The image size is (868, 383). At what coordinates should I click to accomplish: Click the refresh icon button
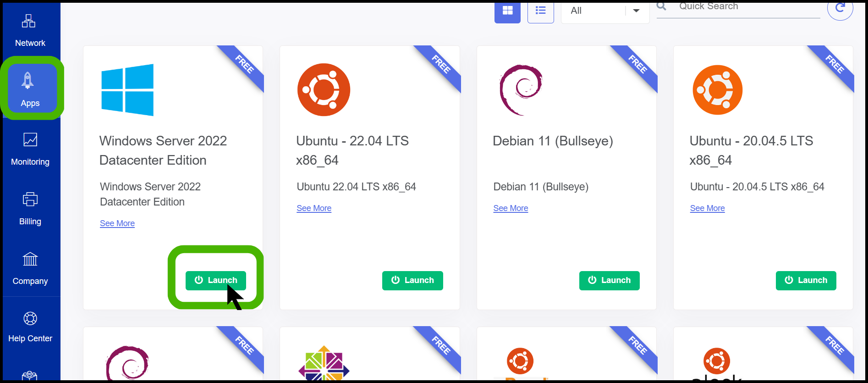click(x=840, y=8)
